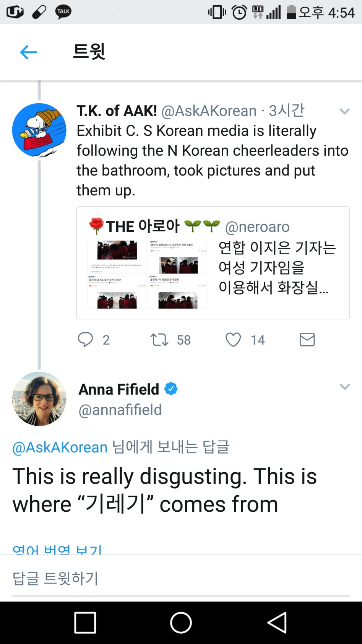Open Anna Fifield's profile picture
This screenshot has width=362, height=644.
point(38,399)
